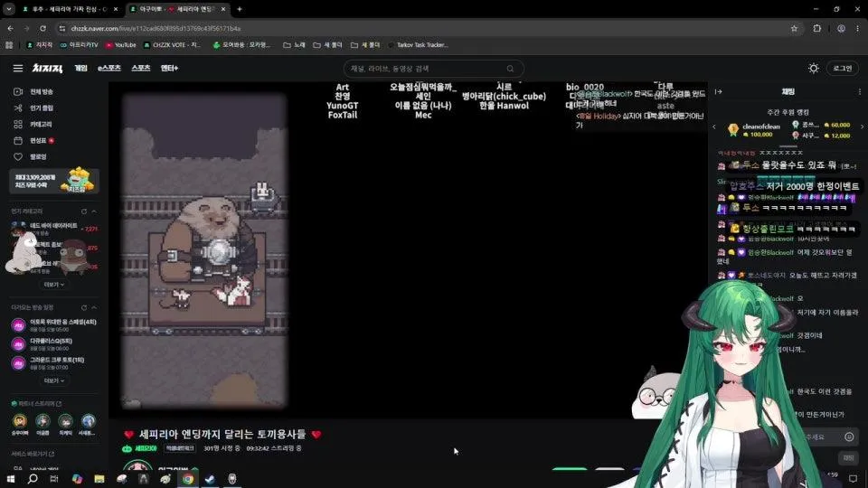The height and width of the screenshot is (488, 868).
Task: Focus the channel and live search field
Action: (433, 69)
